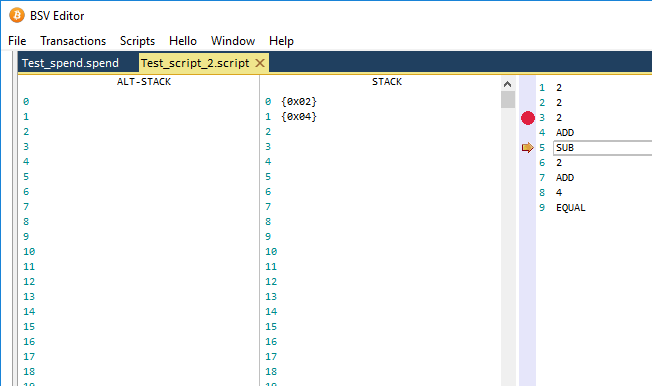Open the Hello menu
This screenshot has width=652, height=386.
[183, 41]
